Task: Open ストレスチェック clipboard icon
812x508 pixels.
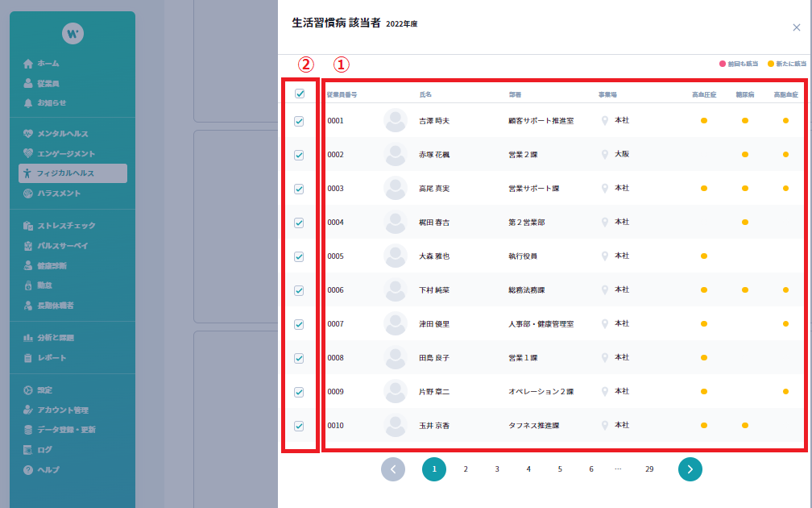Action: pos(28,226)
